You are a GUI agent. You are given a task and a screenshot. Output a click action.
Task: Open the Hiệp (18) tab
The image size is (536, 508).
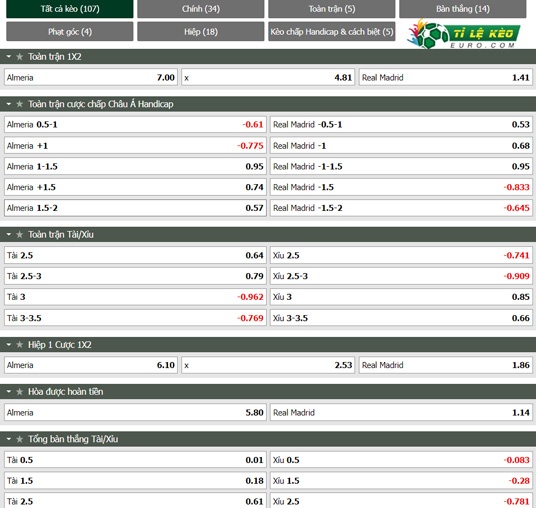[201, 31]
